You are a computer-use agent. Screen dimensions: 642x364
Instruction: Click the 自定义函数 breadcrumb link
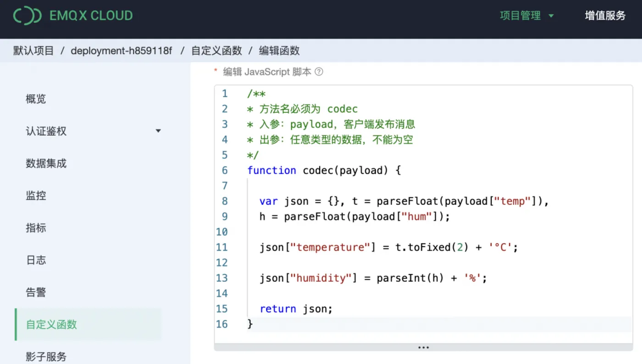point(216,51)
